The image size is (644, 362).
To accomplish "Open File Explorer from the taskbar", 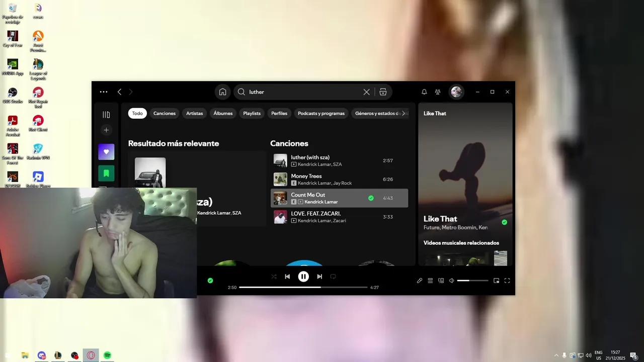I will click(x=25, y=355).
